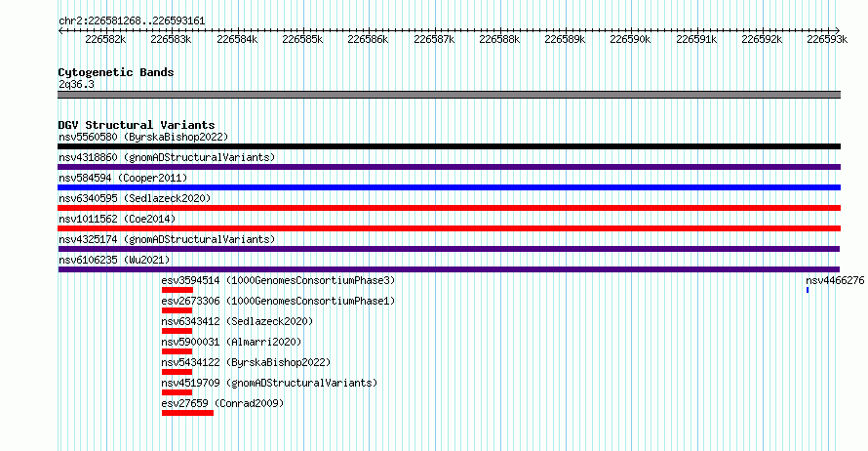Click the small blue nsv4466276 variant marker

coord(808,290)
